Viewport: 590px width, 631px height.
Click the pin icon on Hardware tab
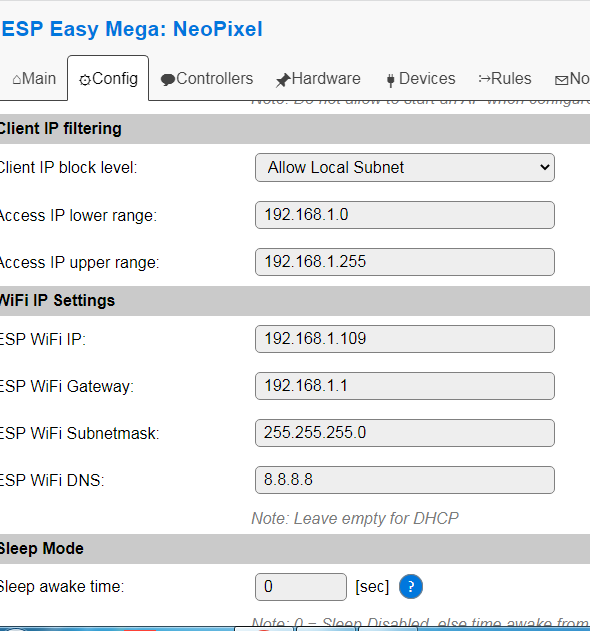[283, 80]
